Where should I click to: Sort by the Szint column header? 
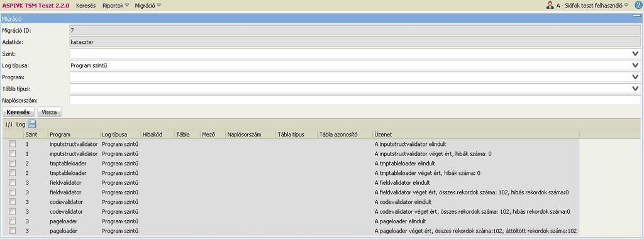point(36,135)
